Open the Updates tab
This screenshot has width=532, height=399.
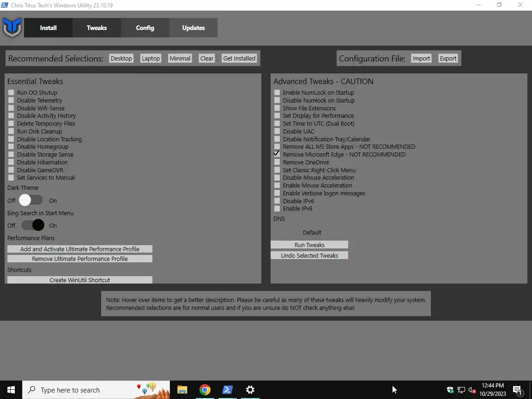[x=193, y=28]
